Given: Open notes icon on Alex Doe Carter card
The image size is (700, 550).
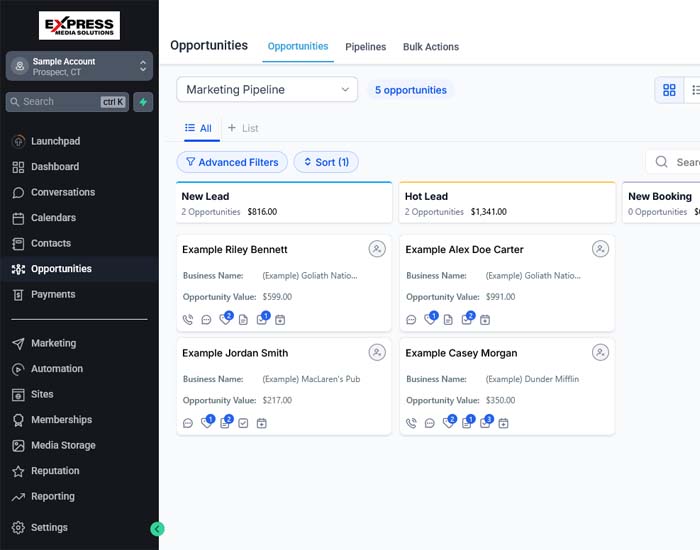Looking at the screenshot, I should click(x=448, y=320).
